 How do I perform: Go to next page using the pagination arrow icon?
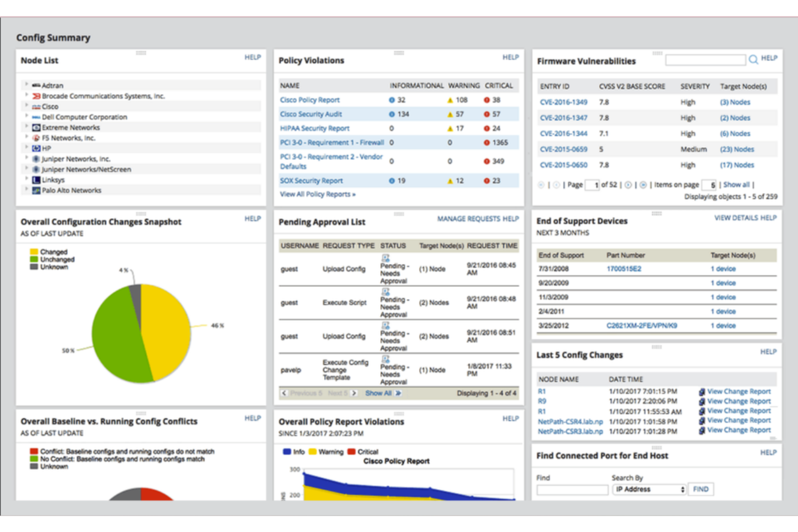pos(629,184)
